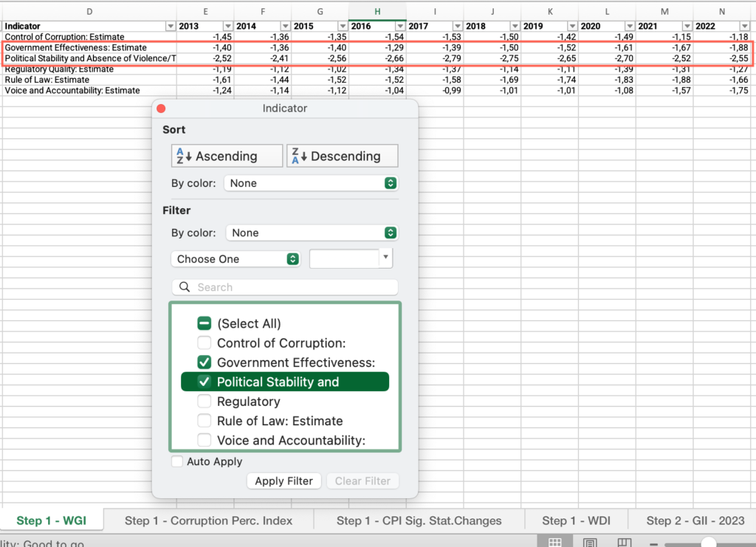This screenshot has height=547, width=756.
Task: Switch to Step 1 - WGI sheet tab
Action: (52, 520)
